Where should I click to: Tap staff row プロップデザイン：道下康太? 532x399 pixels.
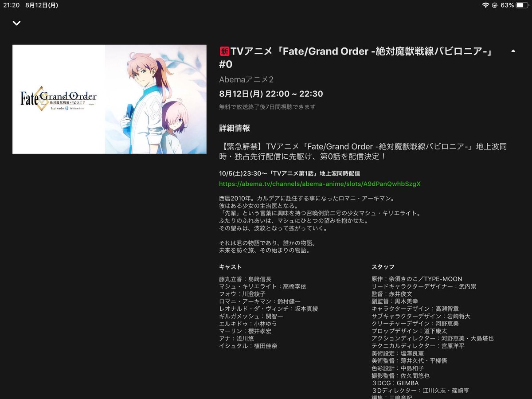(409, 331)
